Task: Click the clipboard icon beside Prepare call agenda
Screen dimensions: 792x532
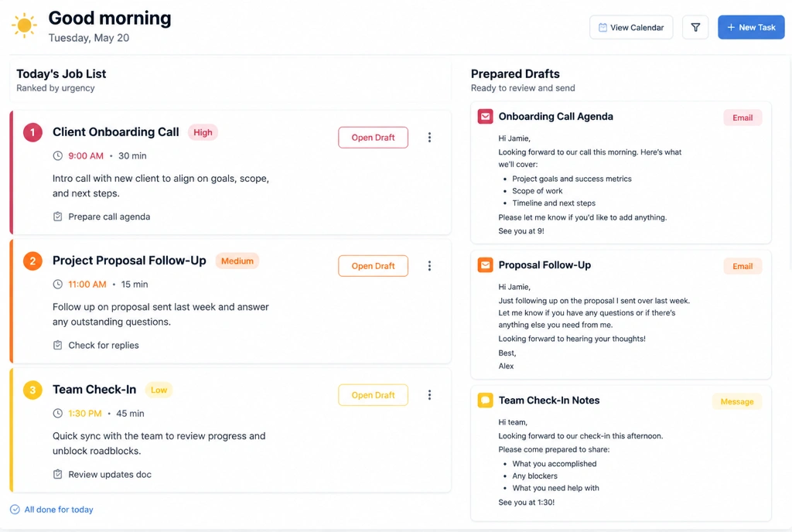Action: click(x=57, y=217)
